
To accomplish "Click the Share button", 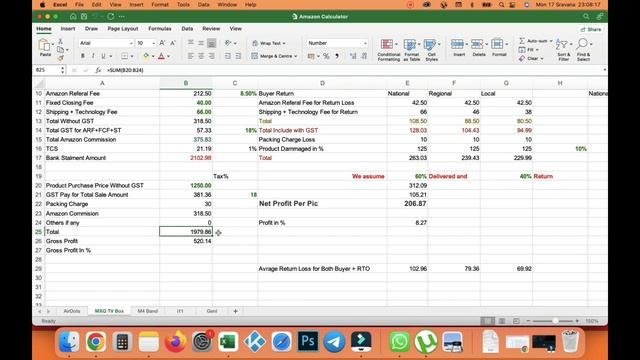I will tap(591, 29).
